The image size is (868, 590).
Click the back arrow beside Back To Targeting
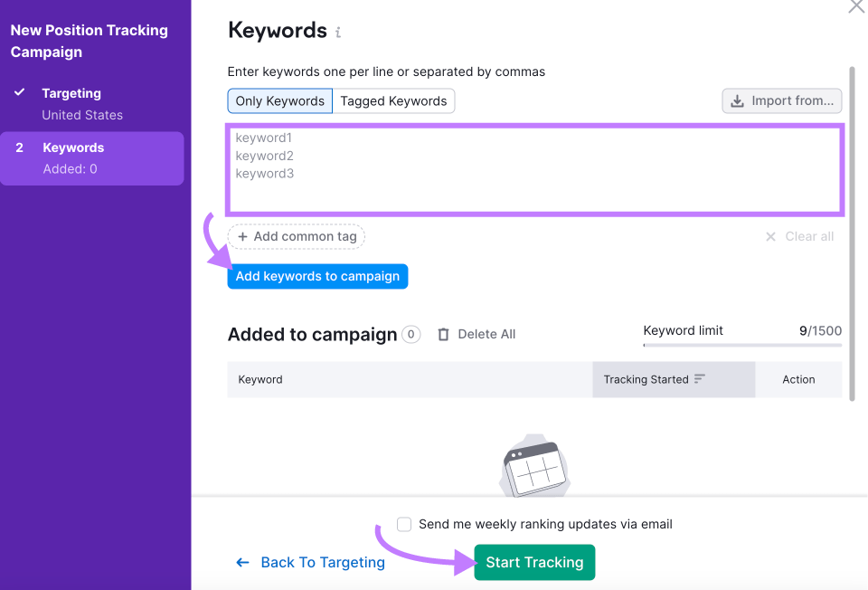[x=241, y=562]
